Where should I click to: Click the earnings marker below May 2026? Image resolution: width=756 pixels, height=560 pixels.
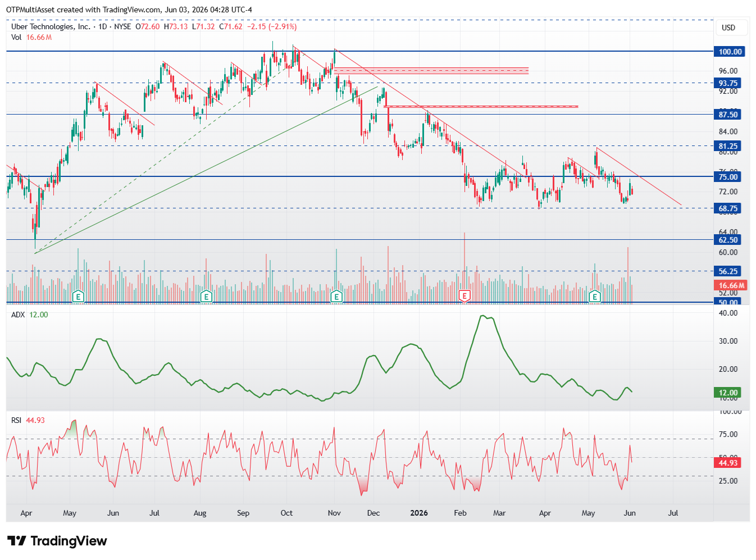tap(595, 296)
